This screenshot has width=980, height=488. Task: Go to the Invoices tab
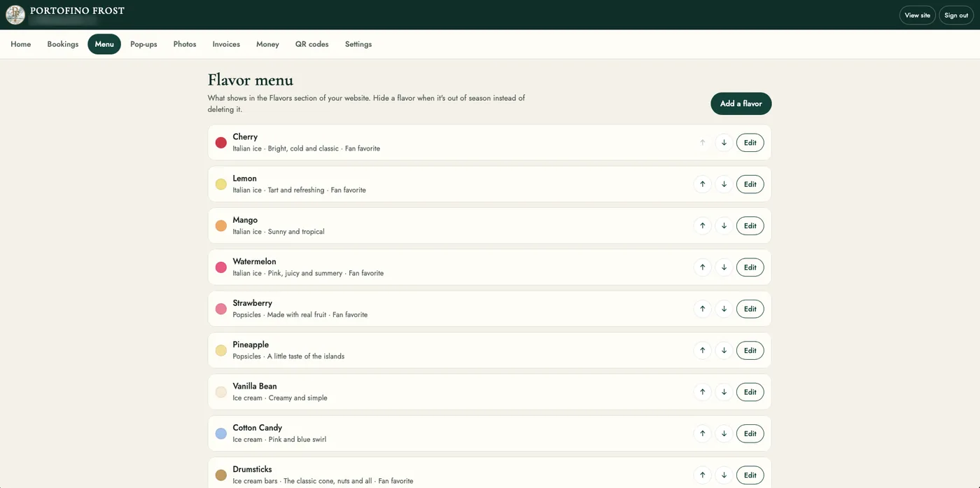pyautogui.click(x=226, y=44)
